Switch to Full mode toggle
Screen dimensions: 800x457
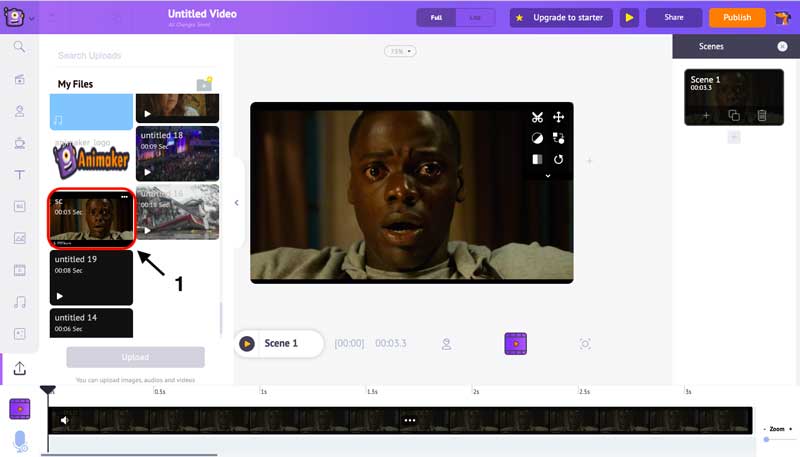tap(436, 17)
